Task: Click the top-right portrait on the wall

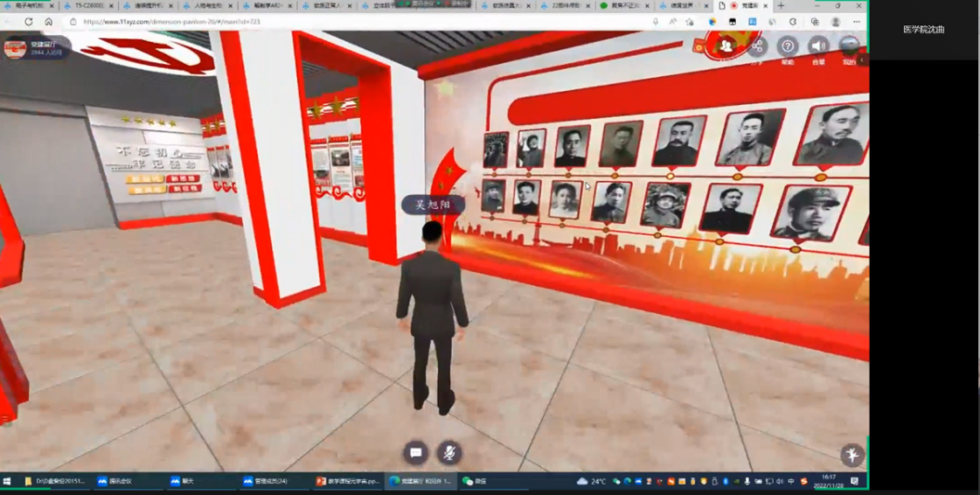Action: pos(832,137)
